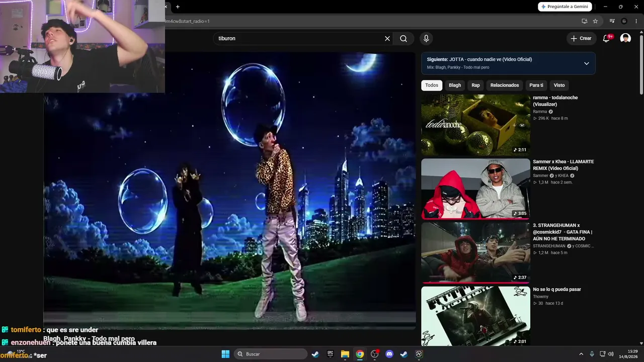Open the YouTube account avatar menu

[x=625, y=38]
